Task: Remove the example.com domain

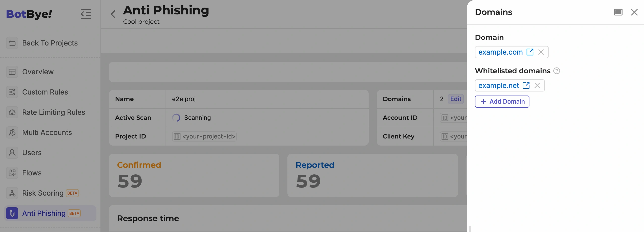Action: click(541, 52)
